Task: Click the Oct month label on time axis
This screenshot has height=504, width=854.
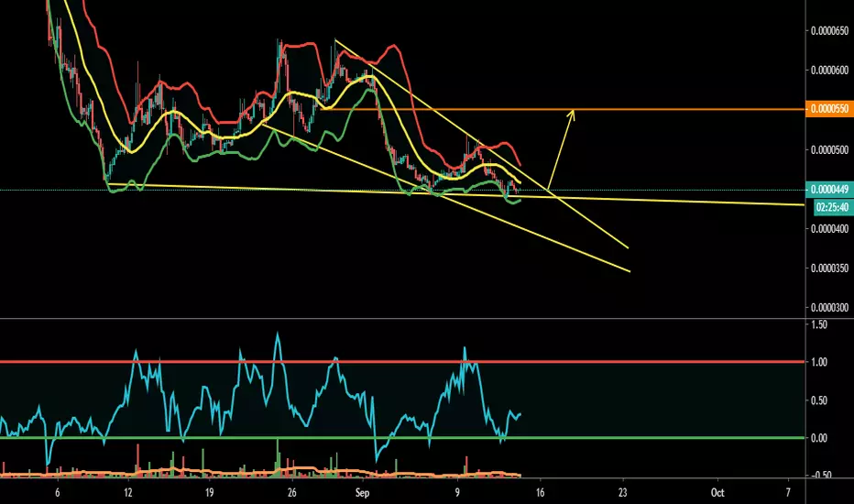Action: coord(717,493)
